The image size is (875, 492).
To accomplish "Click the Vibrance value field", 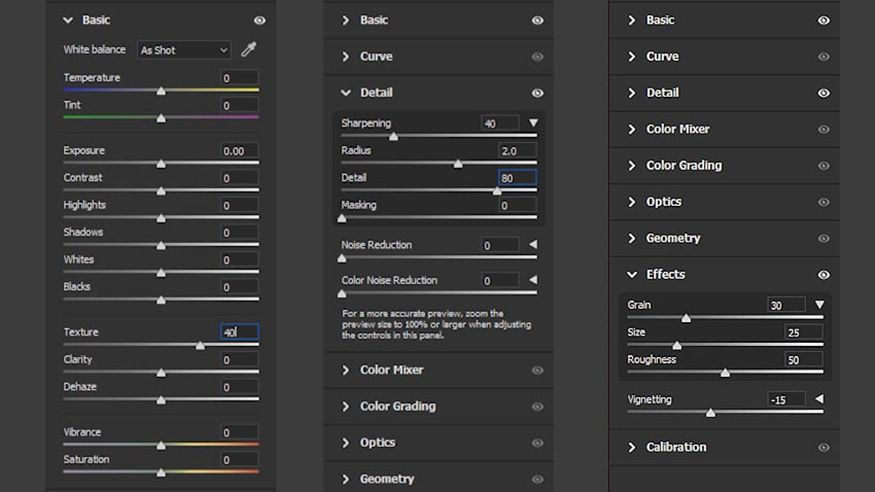I will [239, 432].
